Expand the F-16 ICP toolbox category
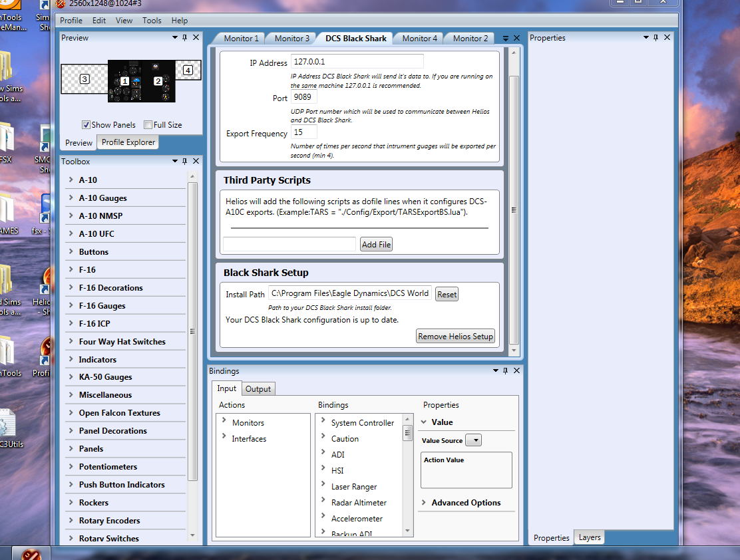 coord(71,323)
